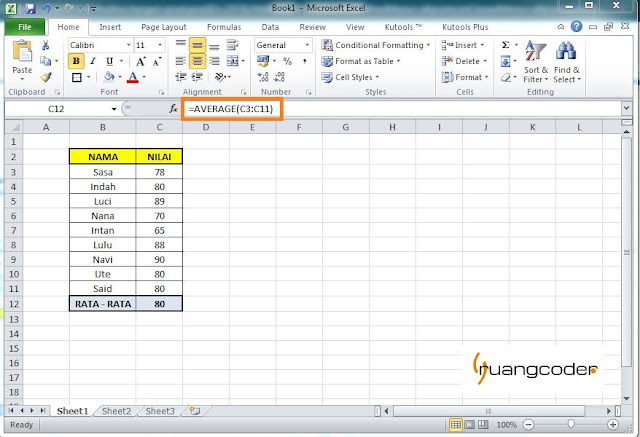
Task: Click Delete cells button
Action: click(x=464, y=61)
